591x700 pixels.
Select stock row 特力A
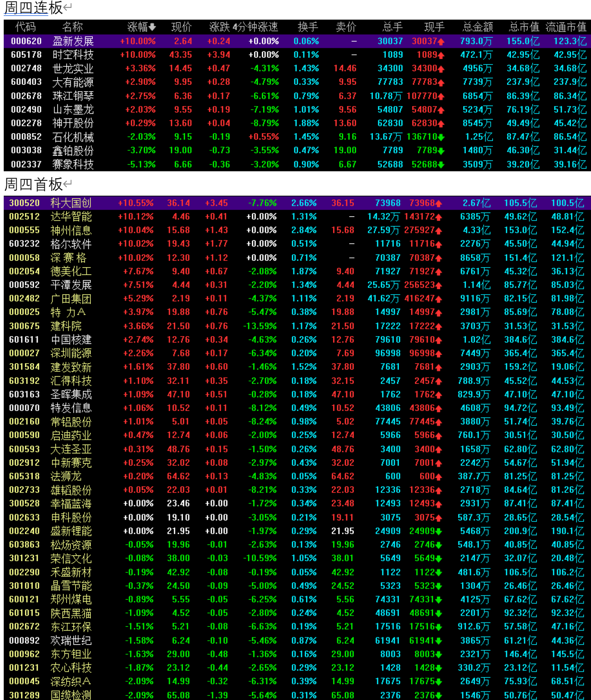click(x=297, y=312)
